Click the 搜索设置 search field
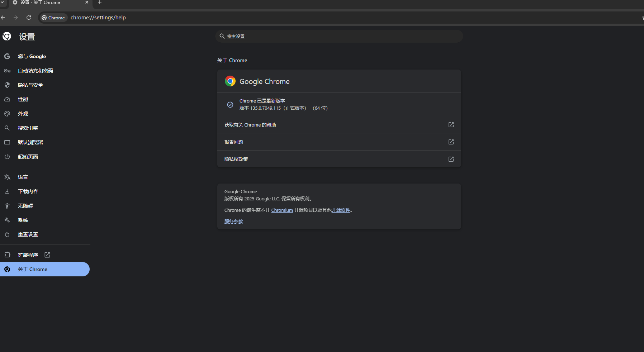 pyautogui.click(x=339, y=36)
